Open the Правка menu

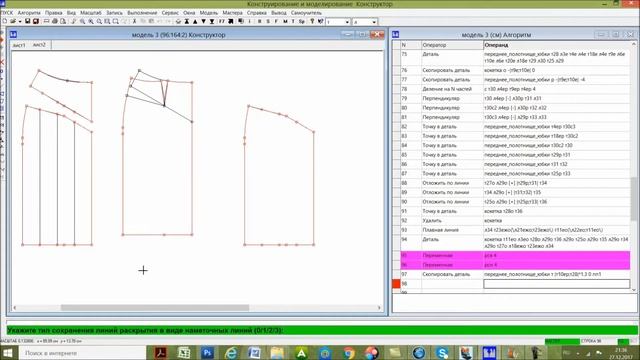(53, 13)
